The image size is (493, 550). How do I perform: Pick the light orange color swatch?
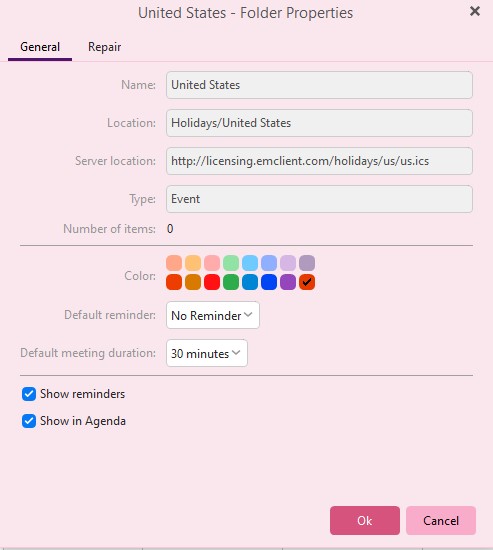tap(193, 263)
